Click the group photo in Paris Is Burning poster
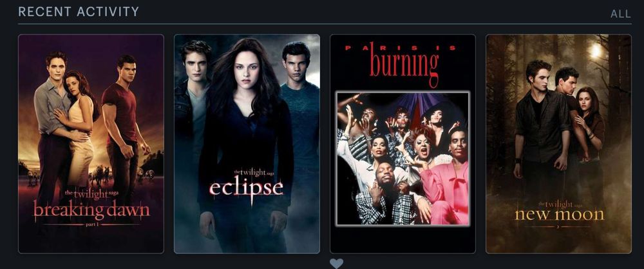Screen dimensions: 644x269 pos(403,159)
